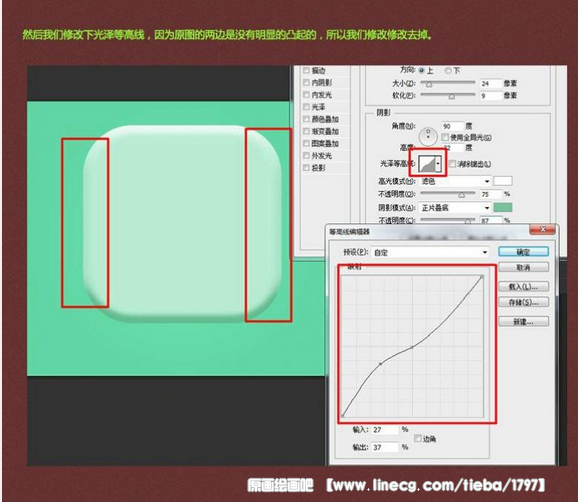
Task: Select the bottom-left curve endpoint
Action: (x=343, y=416)
